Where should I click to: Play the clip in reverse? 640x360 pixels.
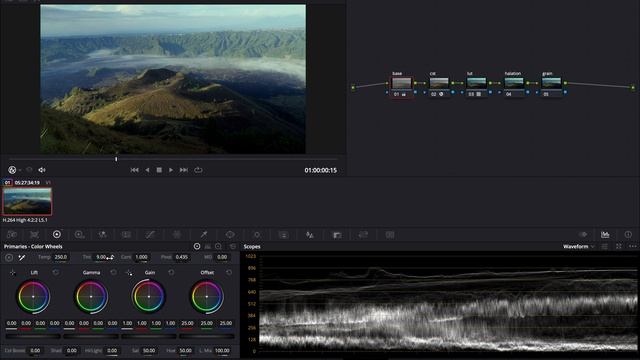147,170
